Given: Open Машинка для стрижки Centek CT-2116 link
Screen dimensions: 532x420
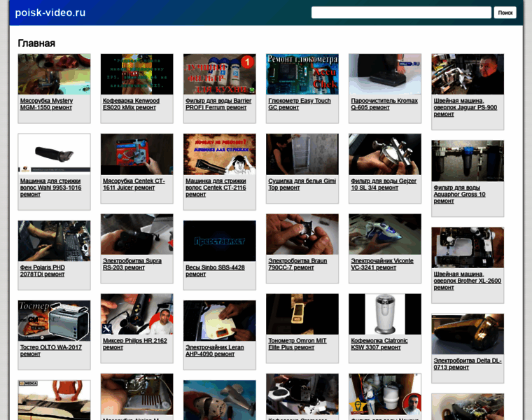Looking at the screenshot, I should pos(216,188).
